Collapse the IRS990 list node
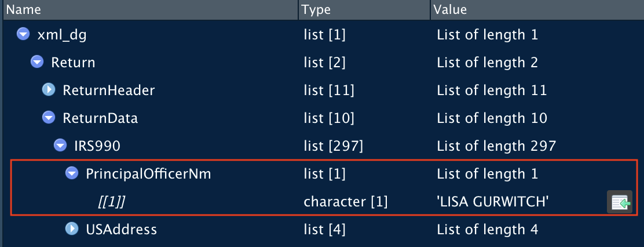Image resolution: width=644 pixels, height=247 pixels. [60, 146]
